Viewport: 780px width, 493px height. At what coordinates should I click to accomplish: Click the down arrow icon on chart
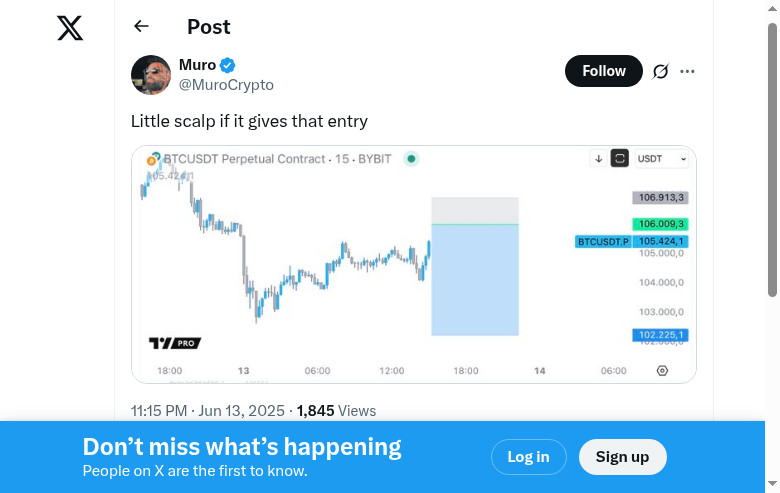(598, 158)
